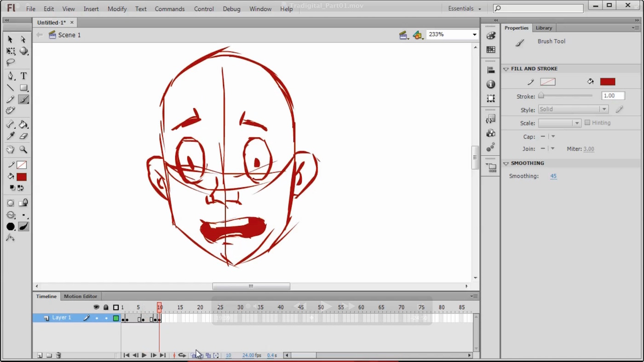Toggle show/hide all layers eye icon
644x362 pixels.
(x=96, y=307)
